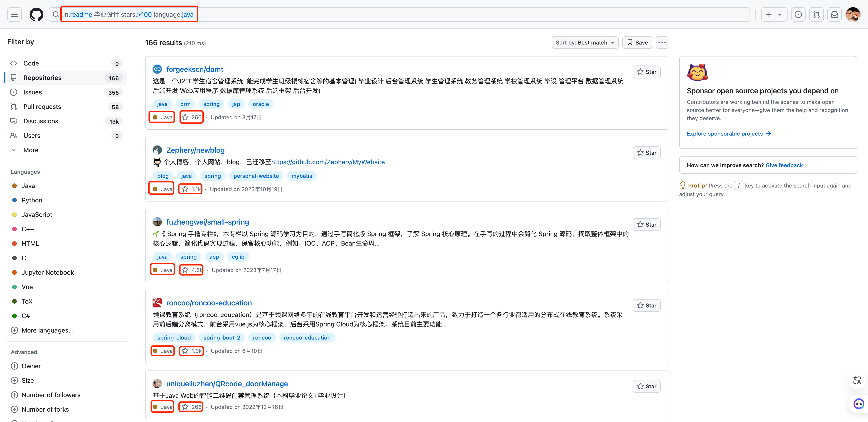Open the Sort by Best match dropdown
The height and width of the screenshot is (422, 868).
point(585,42)
